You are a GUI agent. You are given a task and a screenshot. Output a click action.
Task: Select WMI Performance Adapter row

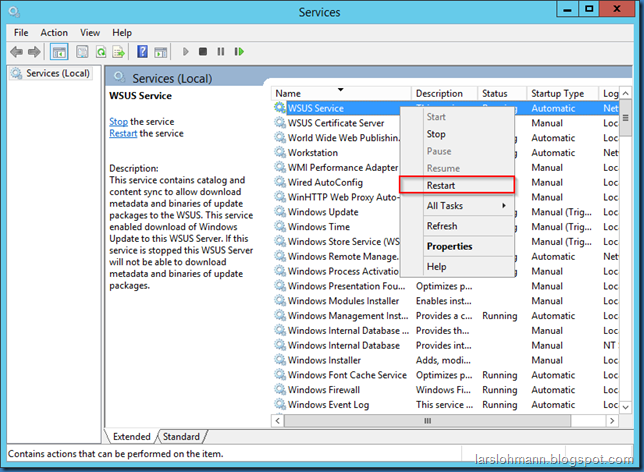tap(446, 167)
